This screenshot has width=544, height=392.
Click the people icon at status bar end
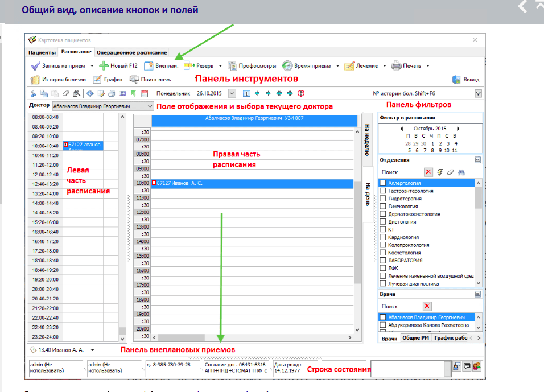coord(477,366)
